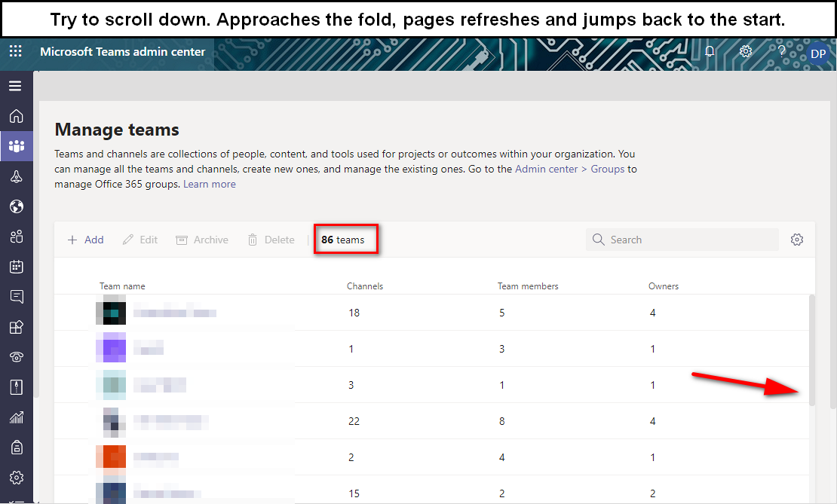The image size is (837, 504).
Task: Open the Learn more link
Action: click(210, 184)
